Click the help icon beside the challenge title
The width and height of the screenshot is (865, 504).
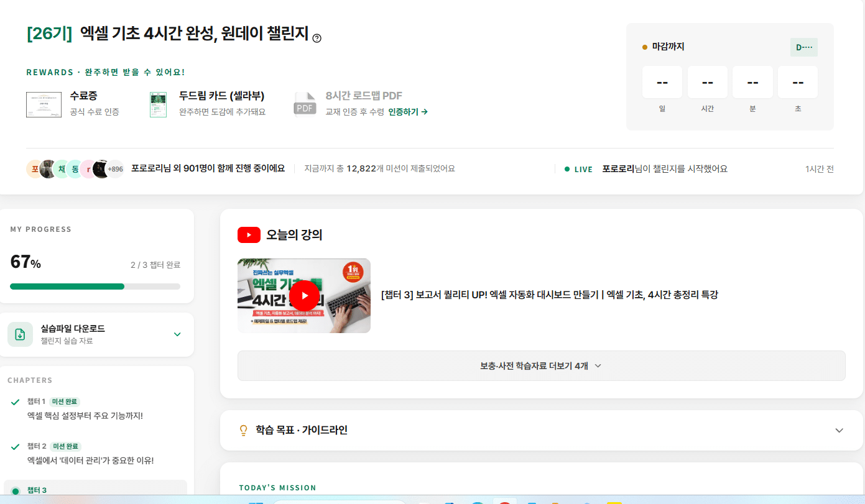click(317, 38)
